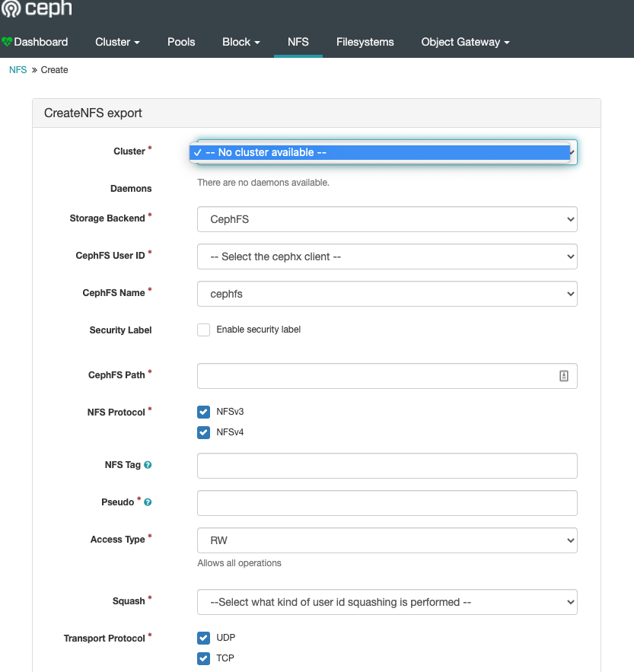Open the NFS Tag help icon
Viewport: 634px width, 672px height.
(x=148, y=465)
